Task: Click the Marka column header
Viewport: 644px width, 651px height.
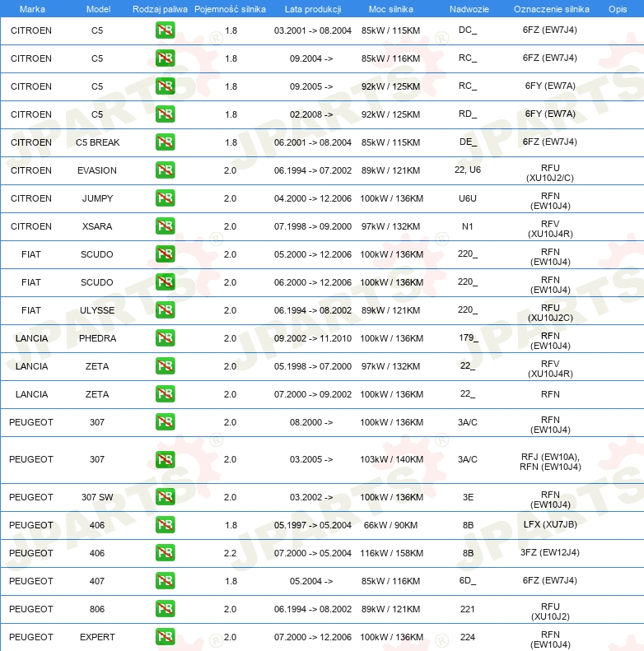Action: pyautogui.click(x=32, y=9)
